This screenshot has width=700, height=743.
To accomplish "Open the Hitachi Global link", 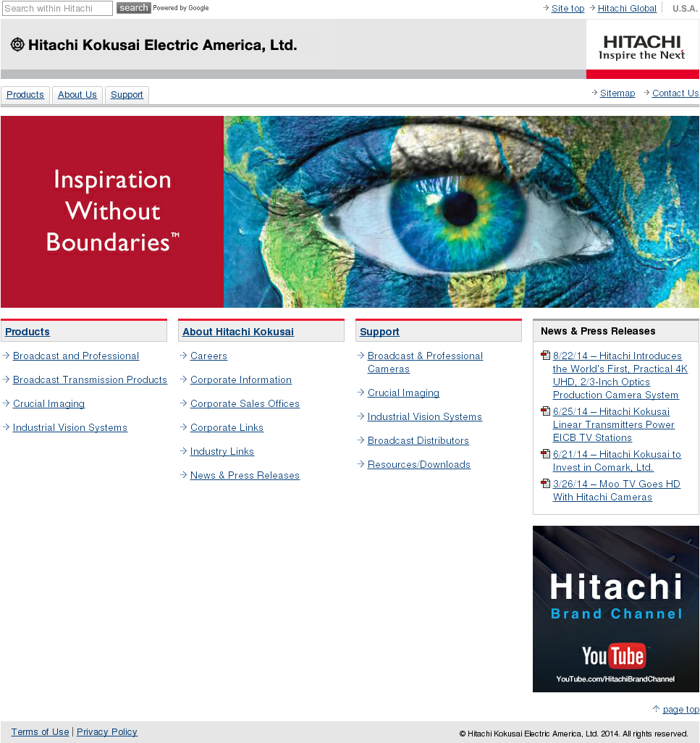I will pos(627,9).
